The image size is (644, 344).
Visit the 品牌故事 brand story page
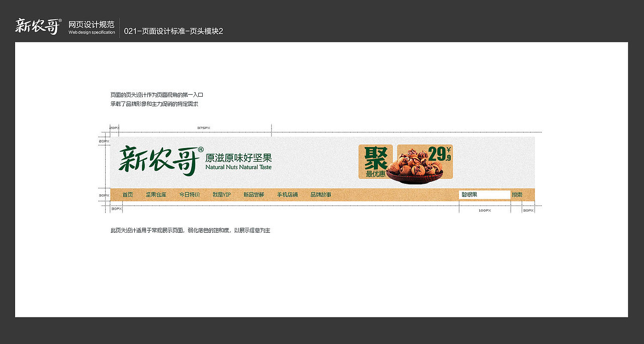coord(319,194)
